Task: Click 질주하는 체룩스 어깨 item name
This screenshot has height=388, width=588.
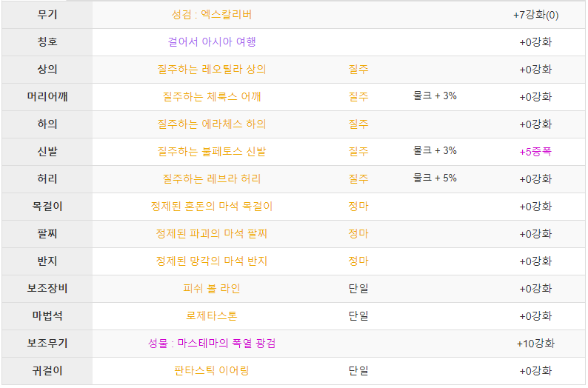Action: [x=212, y=97]
